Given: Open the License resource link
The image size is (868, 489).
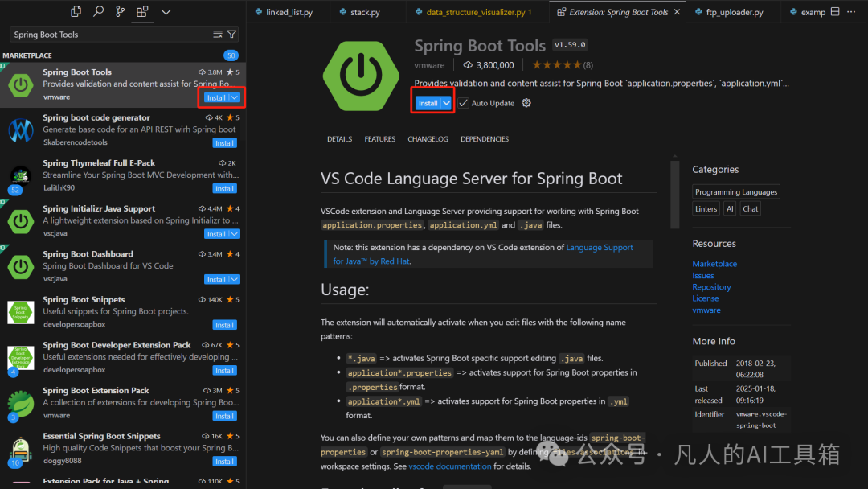Looking at the screenshot, I should tap(706, 298).
